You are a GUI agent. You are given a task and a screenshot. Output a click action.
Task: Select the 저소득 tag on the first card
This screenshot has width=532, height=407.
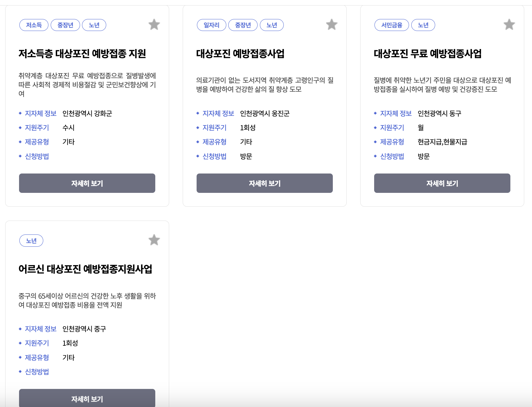tap(34, 25)
